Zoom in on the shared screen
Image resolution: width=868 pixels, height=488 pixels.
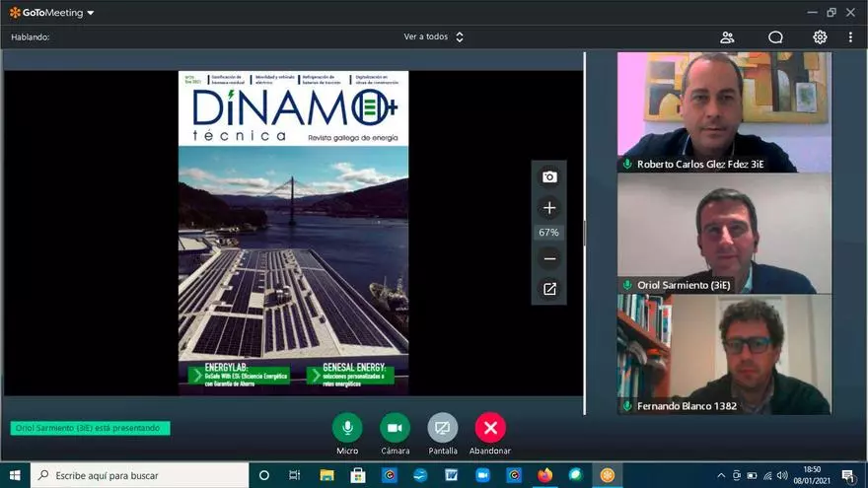[x=549, y=208]
